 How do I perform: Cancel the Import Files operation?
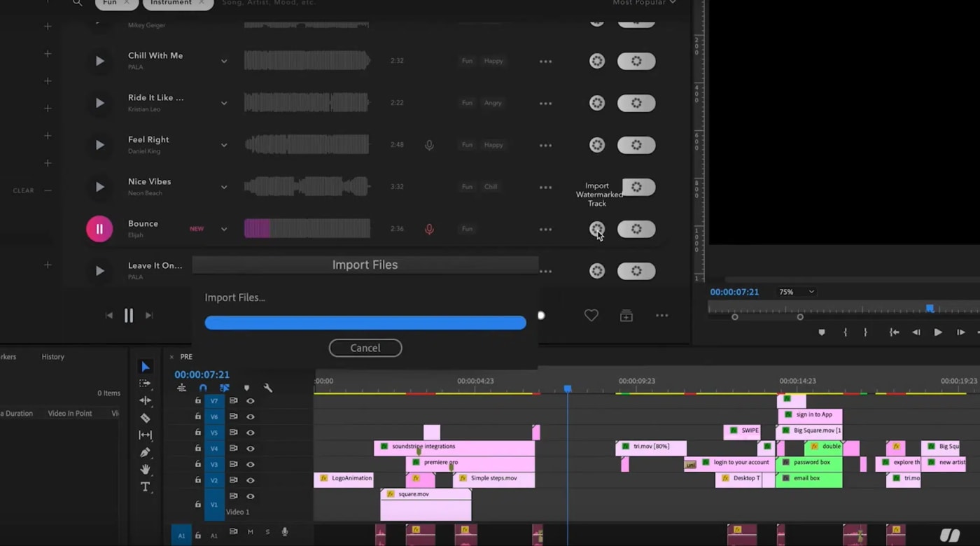pos(365,348)
